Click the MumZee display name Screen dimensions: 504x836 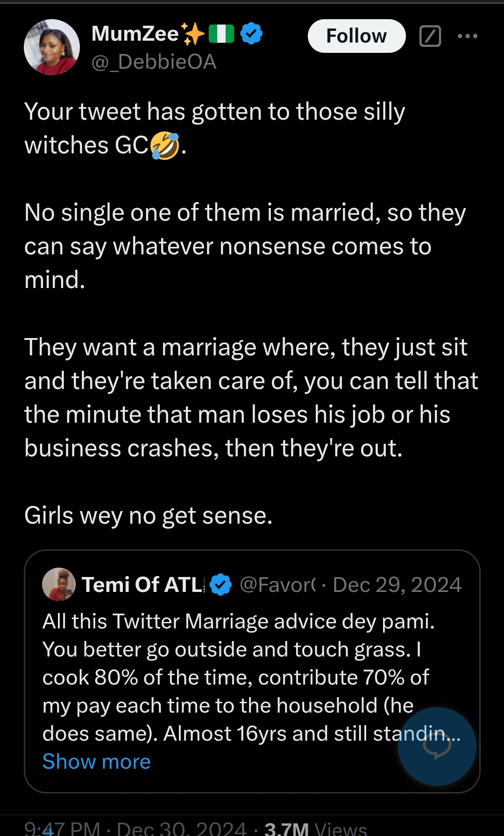(x=135, y=34)
